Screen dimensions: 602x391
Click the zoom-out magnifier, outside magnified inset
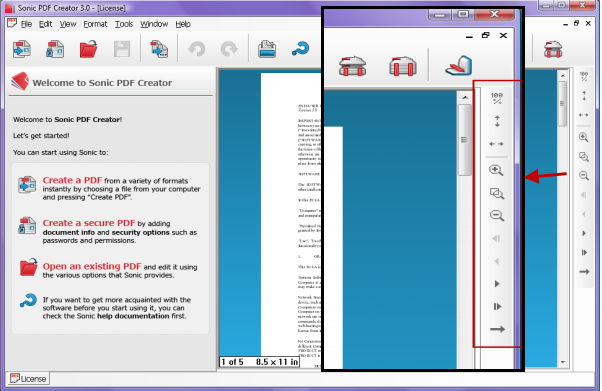(x=584, y=176)
